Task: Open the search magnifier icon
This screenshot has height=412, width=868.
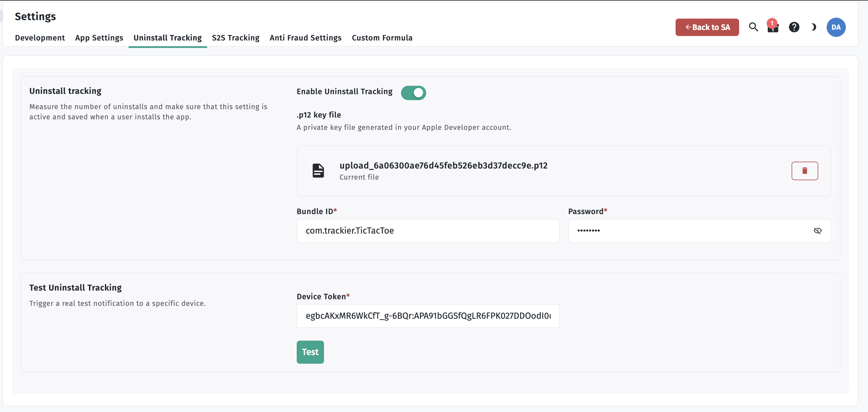Action: coord(754,27)
